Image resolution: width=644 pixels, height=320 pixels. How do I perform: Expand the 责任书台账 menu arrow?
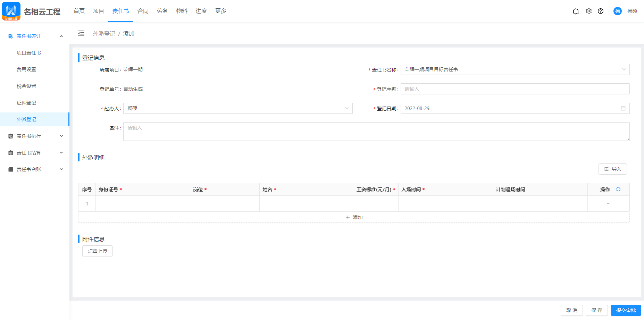[x=61, y=169]
